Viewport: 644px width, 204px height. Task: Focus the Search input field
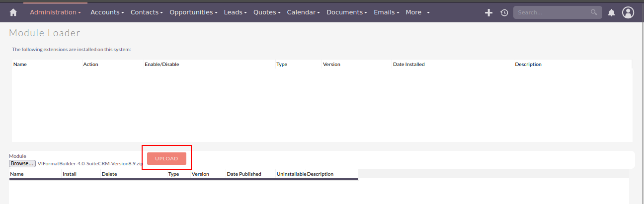click(551, 12)
